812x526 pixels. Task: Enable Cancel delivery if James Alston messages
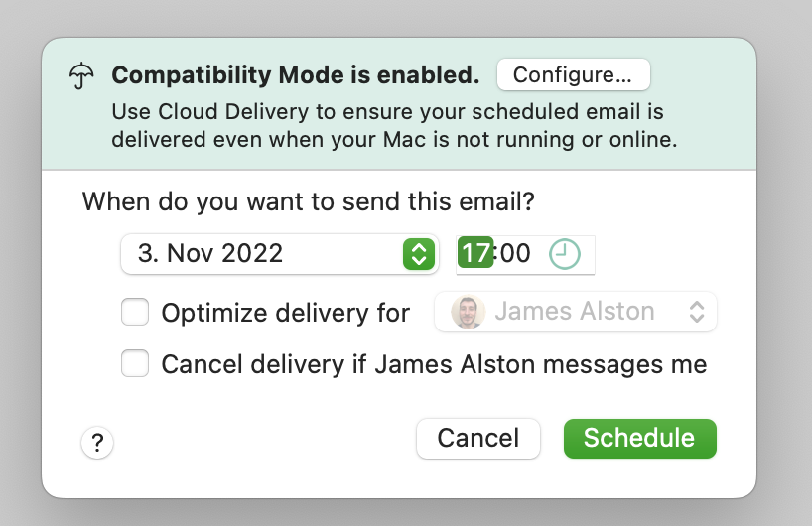(x=135, y=363)
